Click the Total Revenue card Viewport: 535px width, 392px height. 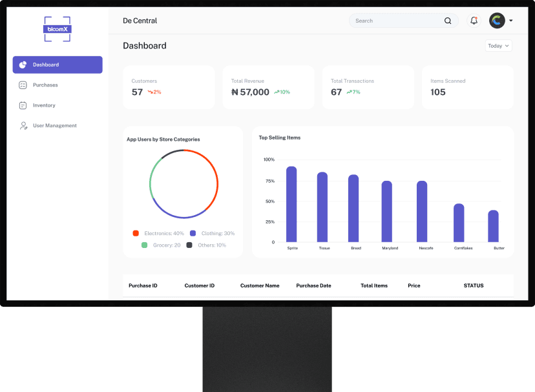tap(268, 87)
